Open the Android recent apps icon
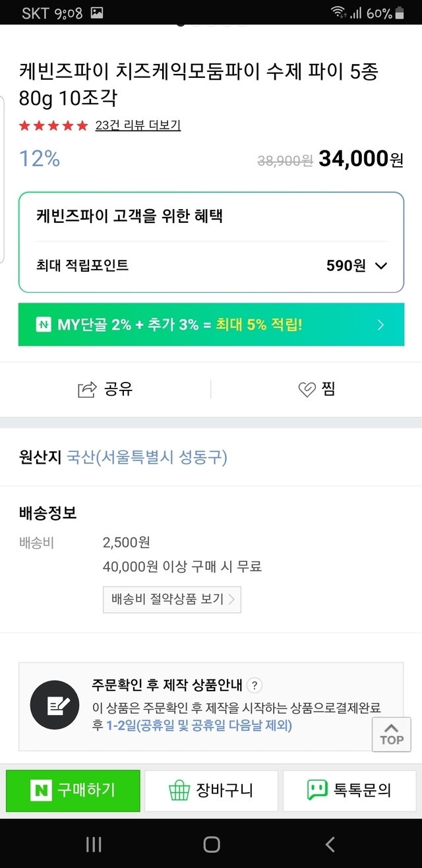 94,844
